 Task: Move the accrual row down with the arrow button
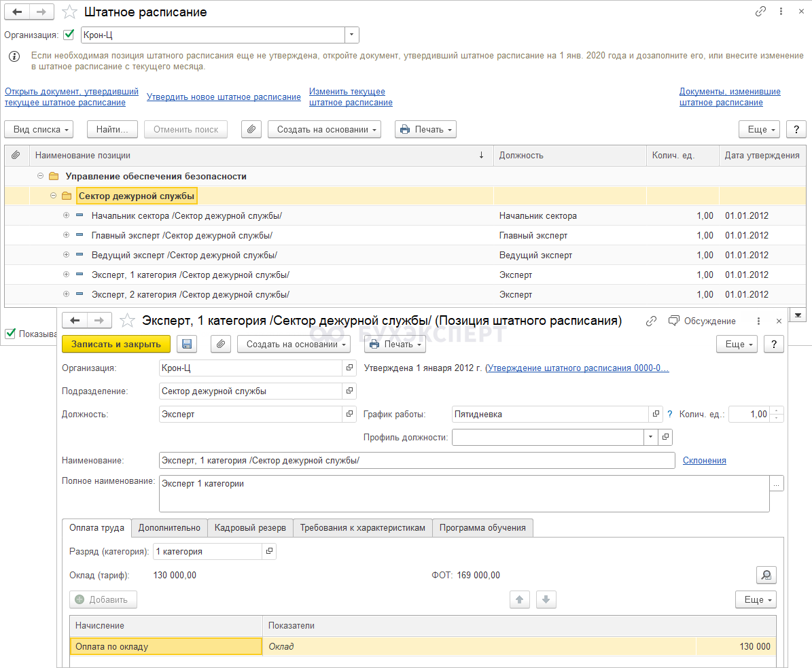tap(546, 600)
